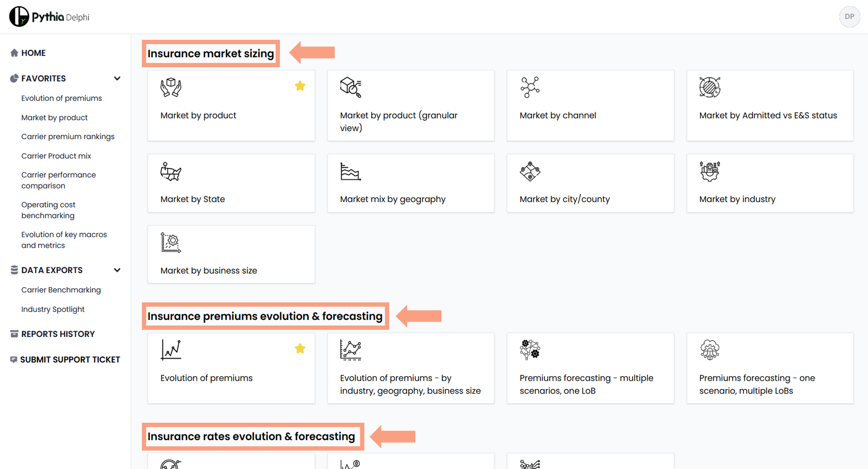The image size is (868, 469).
Task: Open sidebar Evolution of premiums favorite
Action: (61, 98)
